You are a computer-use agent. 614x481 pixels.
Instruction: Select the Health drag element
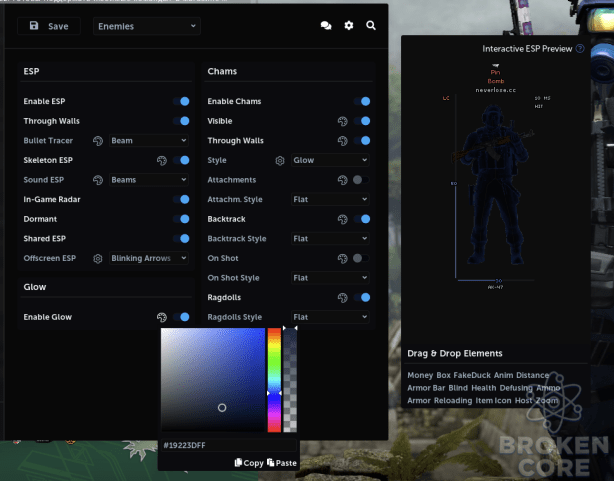[484, 388]
